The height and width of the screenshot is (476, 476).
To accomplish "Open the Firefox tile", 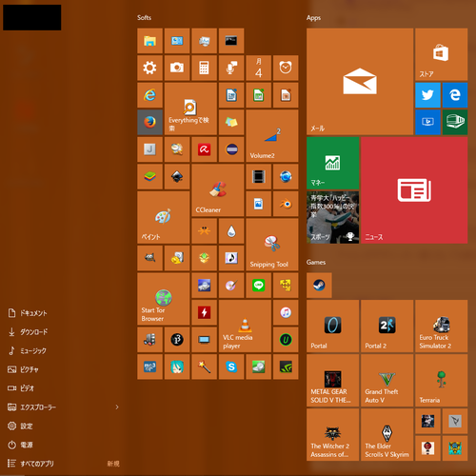I will click(x=149, y=122).
